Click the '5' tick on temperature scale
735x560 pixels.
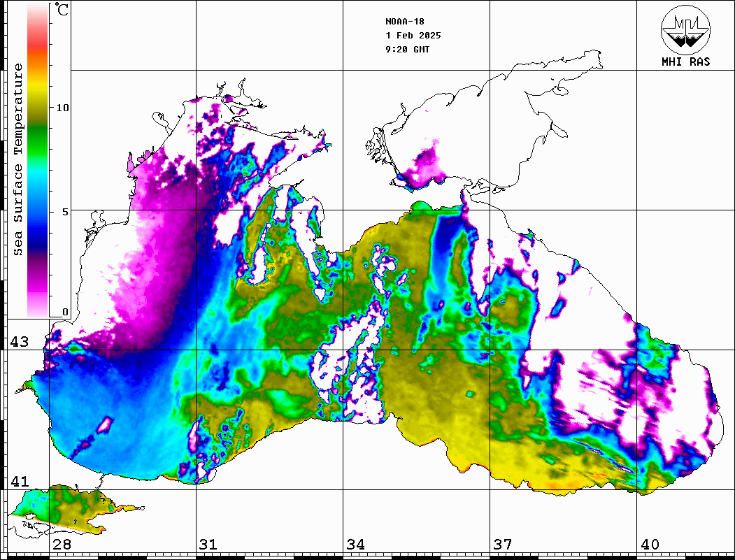point(66,212)
